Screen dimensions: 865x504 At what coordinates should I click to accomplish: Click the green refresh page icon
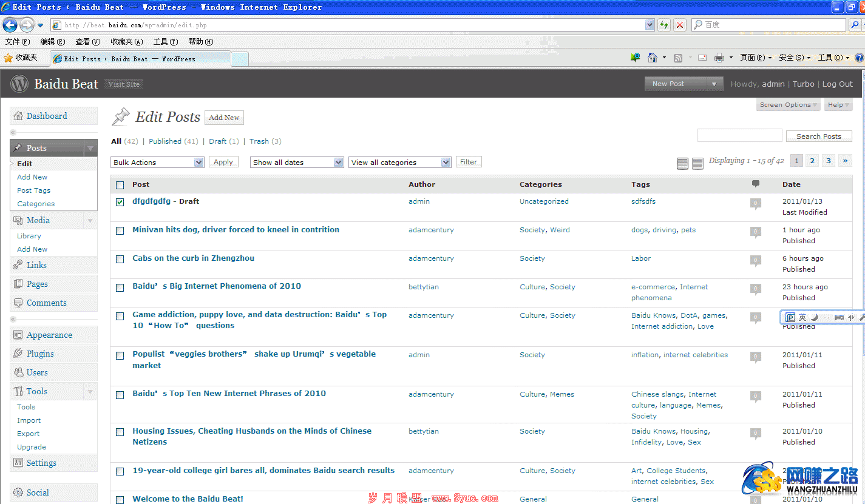click(x=665, y=25)
